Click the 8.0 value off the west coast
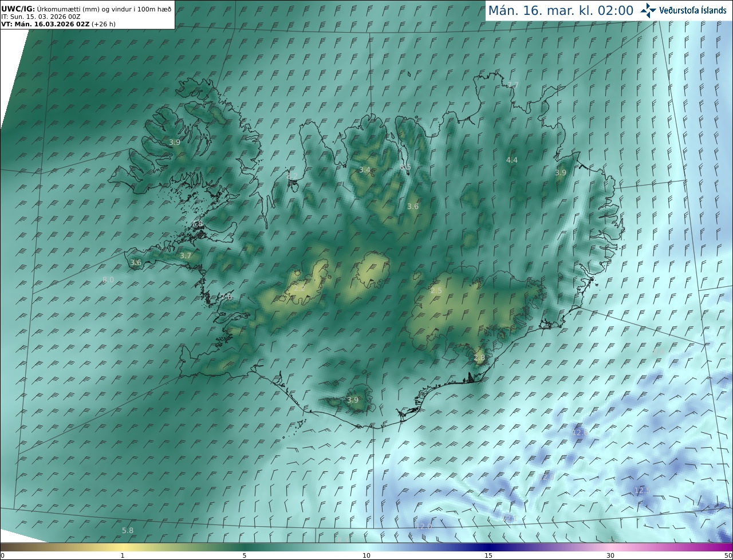Viewport: 733px width, 560px height. 108,279
